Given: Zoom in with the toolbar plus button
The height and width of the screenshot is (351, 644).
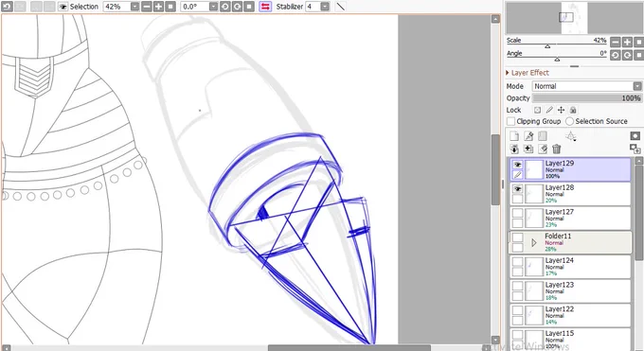Looking at the screenshot, I should tap(158, 7).
